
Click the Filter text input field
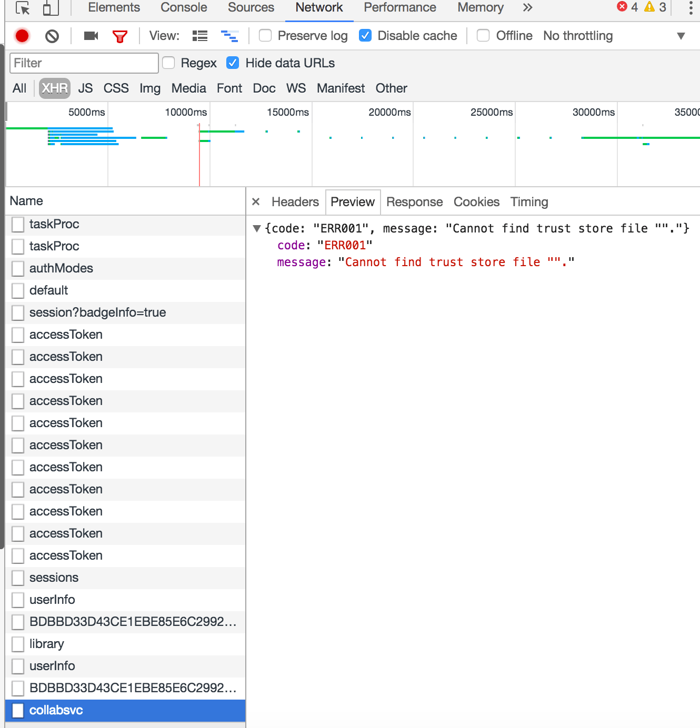[x=84, y=63]
